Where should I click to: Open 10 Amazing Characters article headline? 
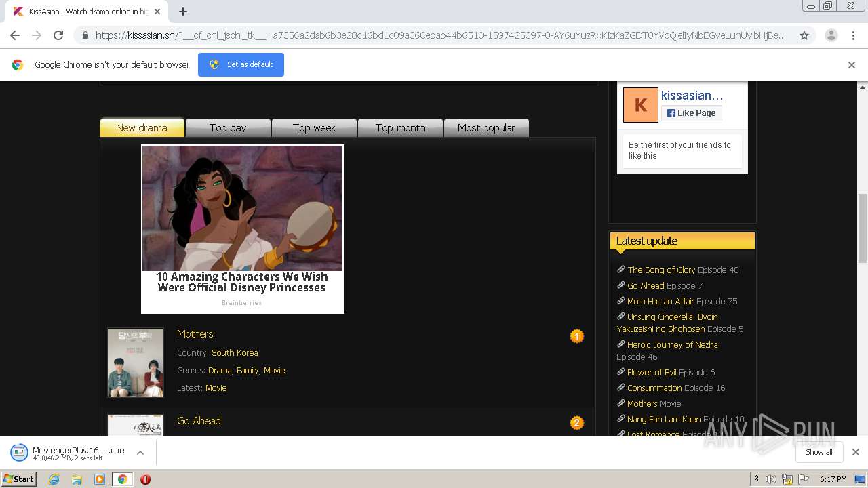coord(242,282)
